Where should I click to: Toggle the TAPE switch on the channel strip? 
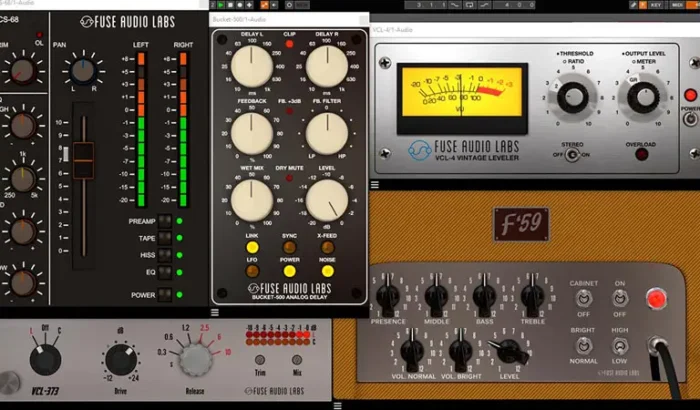click(163, 239)
